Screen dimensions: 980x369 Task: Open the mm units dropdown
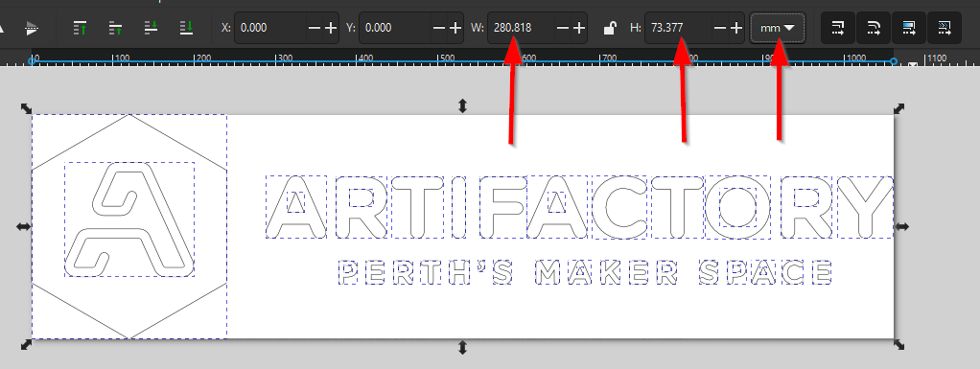click(778, 28)
